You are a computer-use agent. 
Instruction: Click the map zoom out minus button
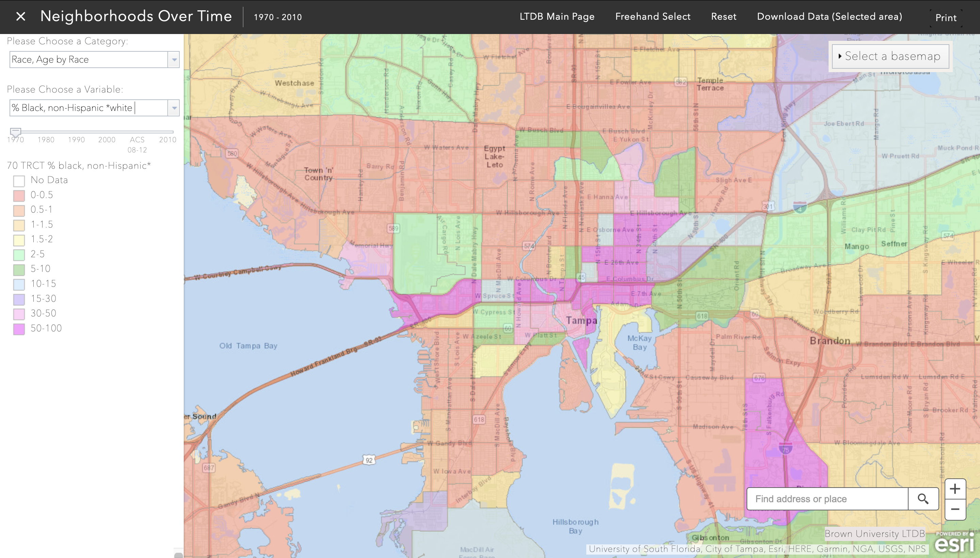[955, 509]
